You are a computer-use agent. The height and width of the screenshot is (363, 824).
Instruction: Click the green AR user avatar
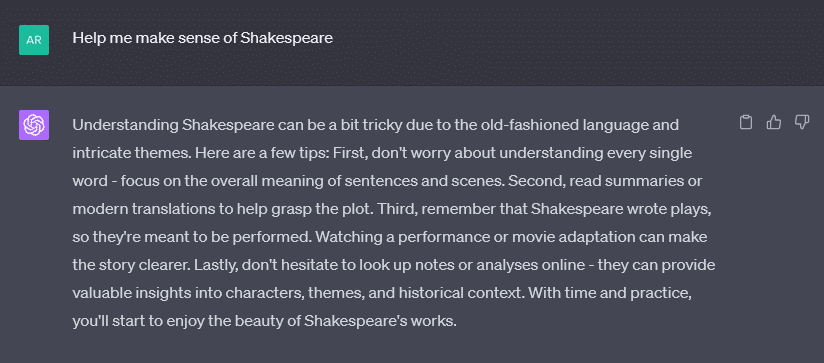[x=34, y=40]
